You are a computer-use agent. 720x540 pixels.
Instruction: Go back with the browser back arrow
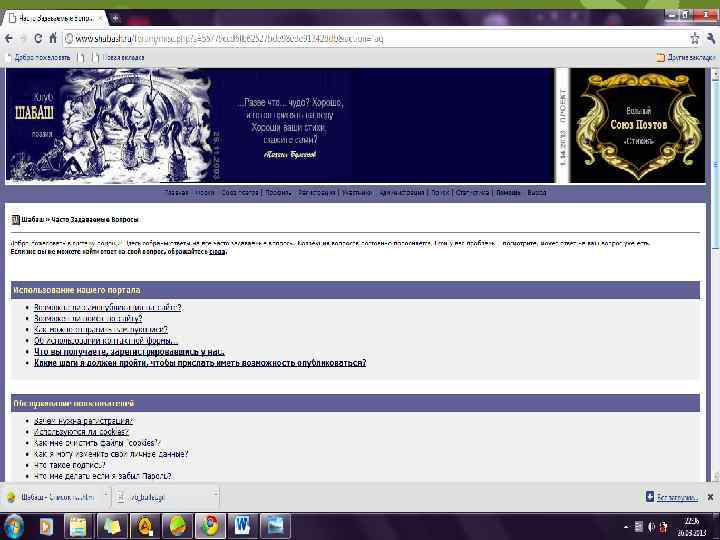8,39
